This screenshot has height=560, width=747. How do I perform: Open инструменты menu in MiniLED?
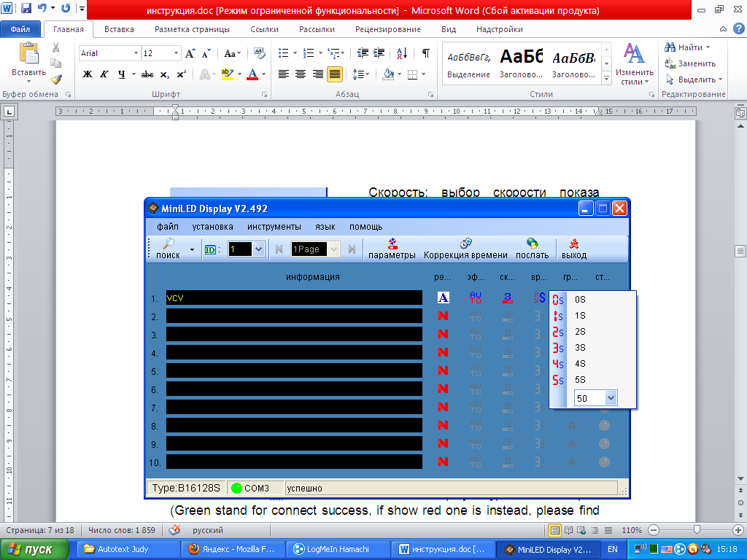click(x=274, y=227)
